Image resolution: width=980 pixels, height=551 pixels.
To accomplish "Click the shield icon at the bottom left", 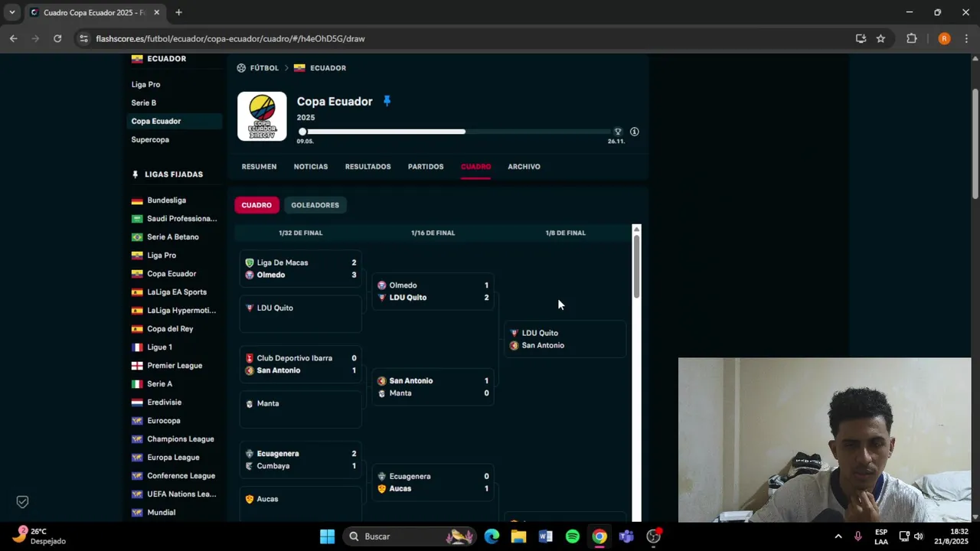I will point(22,501).
